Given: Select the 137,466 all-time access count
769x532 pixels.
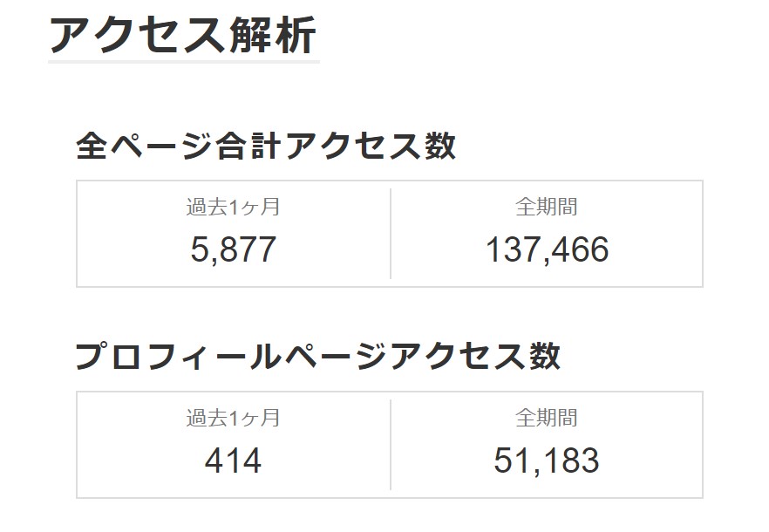Looking at the screenshot, I should pos(548,249).
